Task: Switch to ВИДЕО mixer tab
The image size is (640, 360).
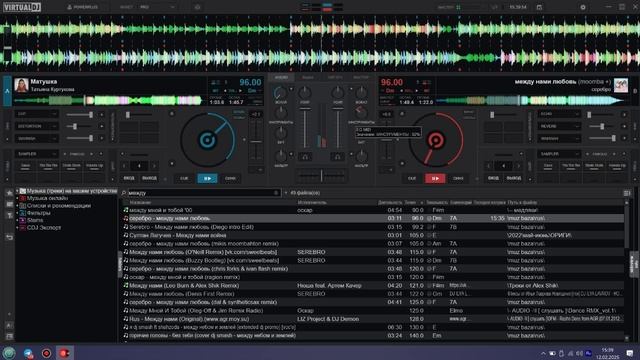Action: (x=308, y=77)
